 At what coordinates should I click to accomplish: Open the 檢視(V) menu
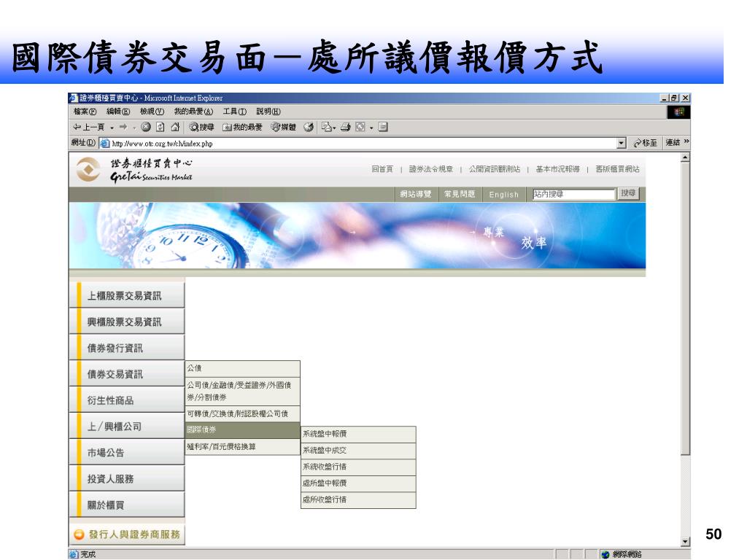[x=152, y=112]
